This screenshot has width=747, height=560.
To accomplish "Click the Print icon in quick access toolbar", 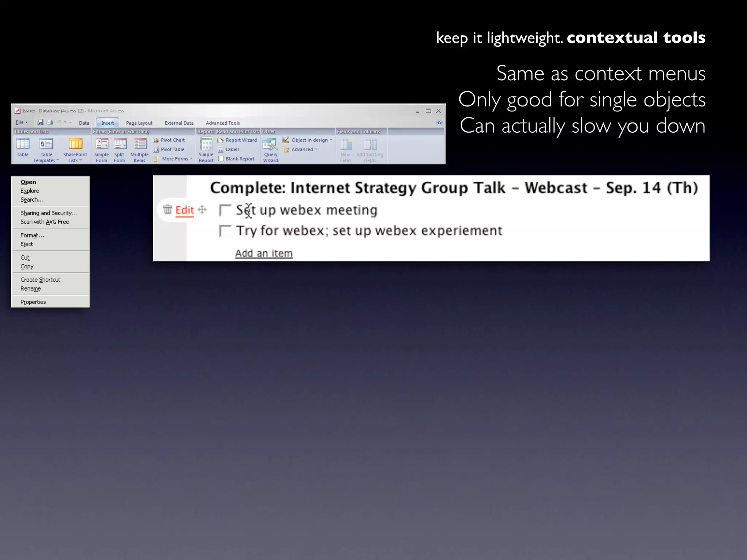I will coord(50,122).
